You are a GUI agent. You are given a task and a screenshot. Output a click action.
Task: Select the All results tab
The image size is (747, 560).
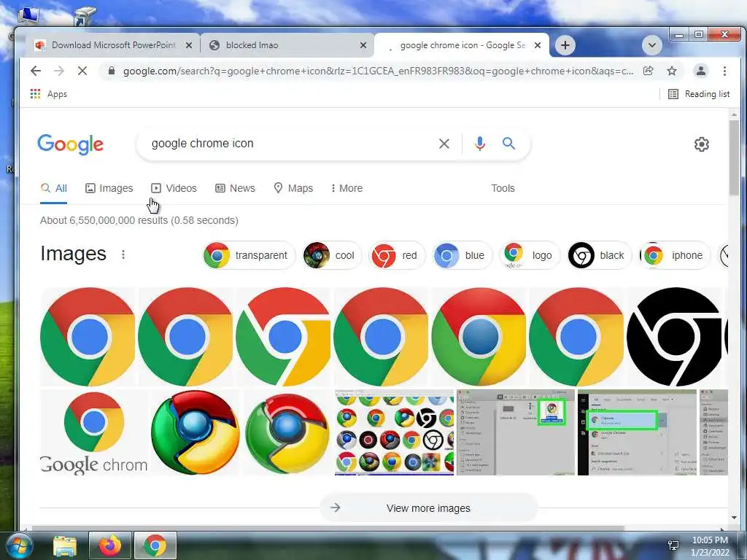[x=54, y=189]
